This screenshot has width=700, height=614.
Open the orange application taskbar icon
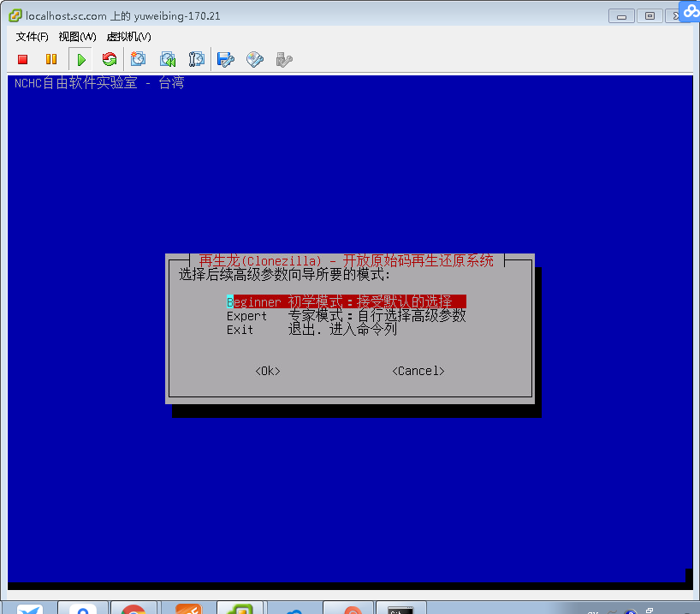pos(189,608)
